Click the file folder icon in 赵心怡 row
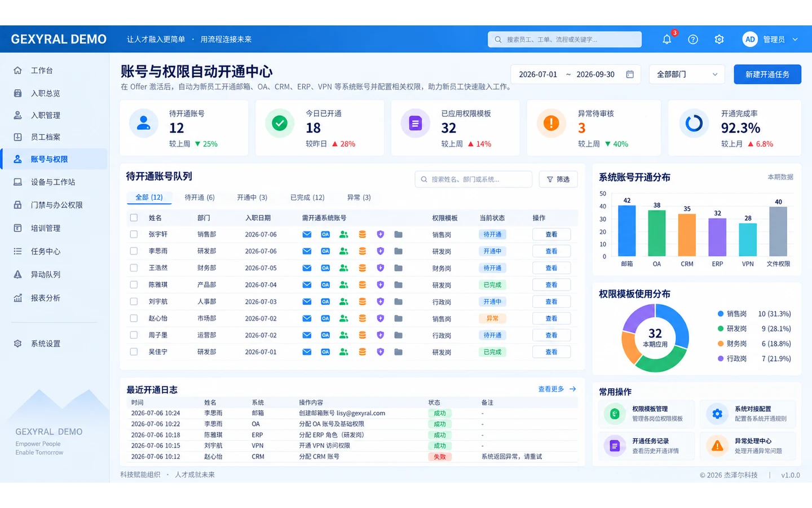This screenshot has height=508, width=812. point(398,318)
